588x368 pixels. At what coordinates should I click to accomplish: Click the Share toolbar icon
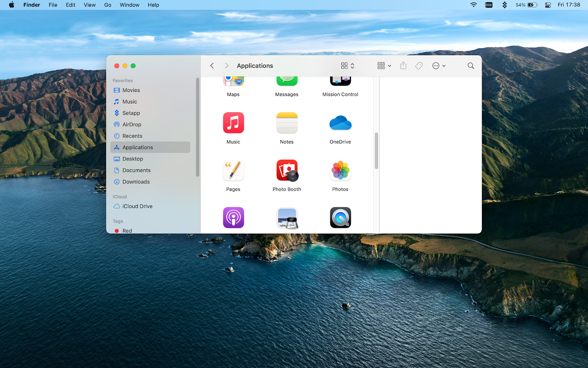pyautogui.click(x=403, y=66)
